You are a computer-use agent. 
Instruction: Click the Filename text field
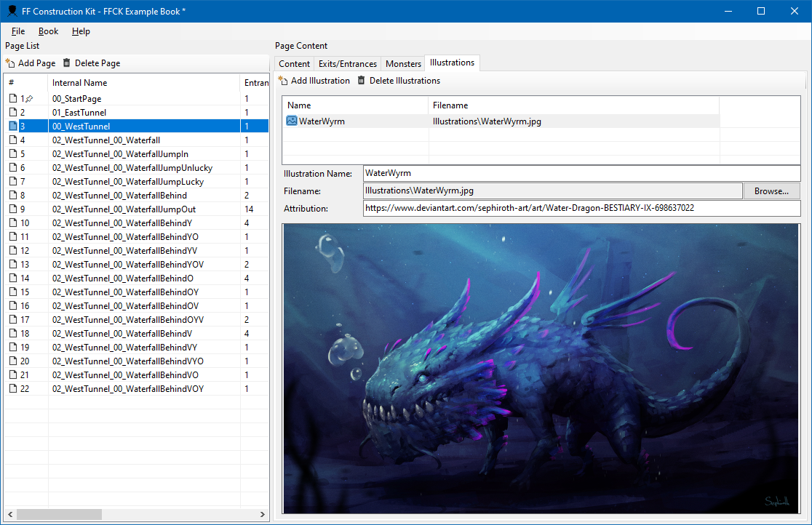pos(552,191)
